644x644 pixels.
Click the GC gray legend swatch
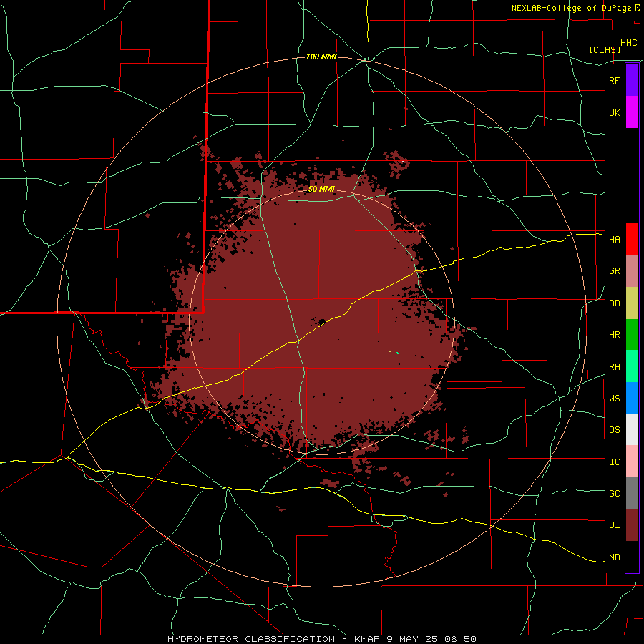[632, 493]
